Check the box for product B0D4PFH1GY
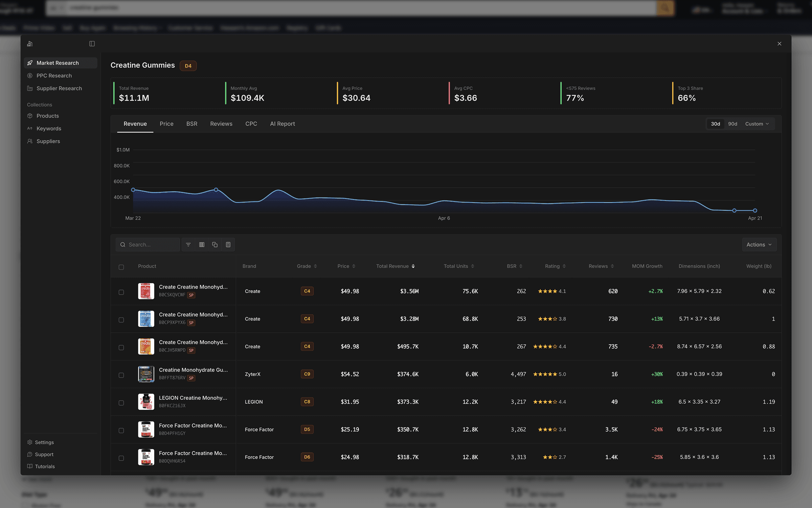This screenshot has height=508, width=812. tap(121, 431)
